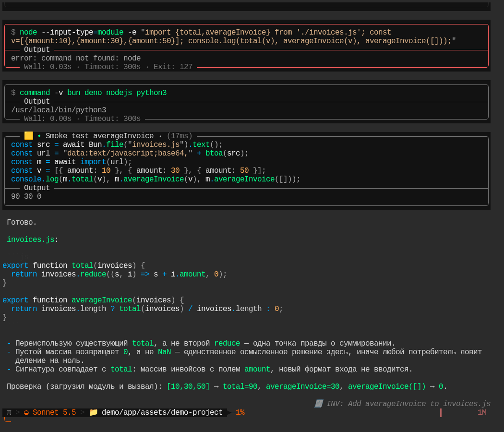Click the INV: Add averageInvoice task label

[x=408, y=404]
